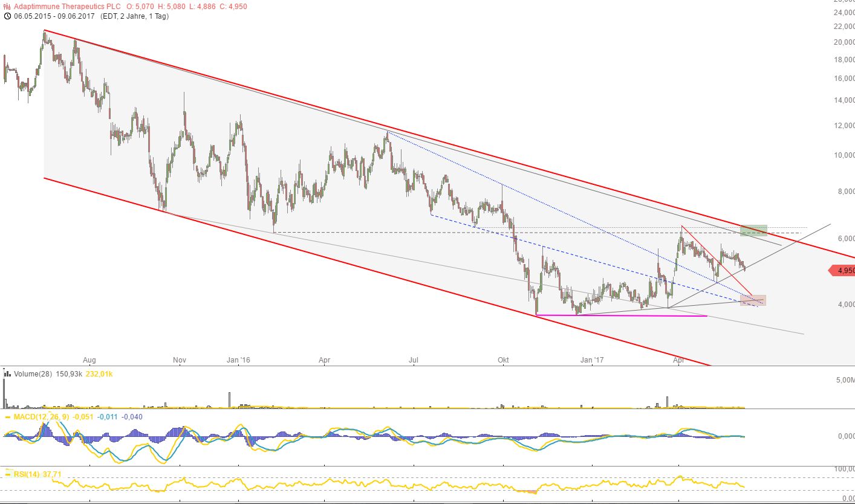Open the Volume(28) indicator label
Viewport: 855px width, 504px height.
pyautogui.click(x=32, y=374)
